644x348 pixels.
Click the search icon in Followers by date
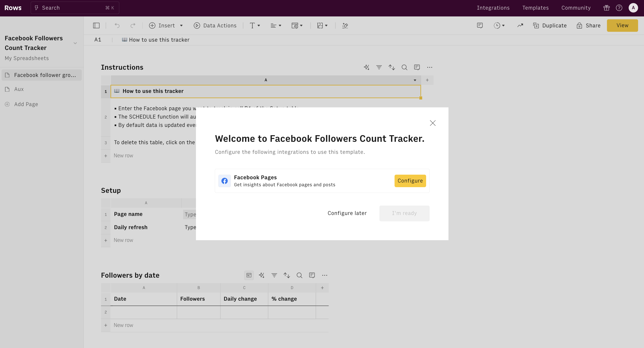[299, 275]
